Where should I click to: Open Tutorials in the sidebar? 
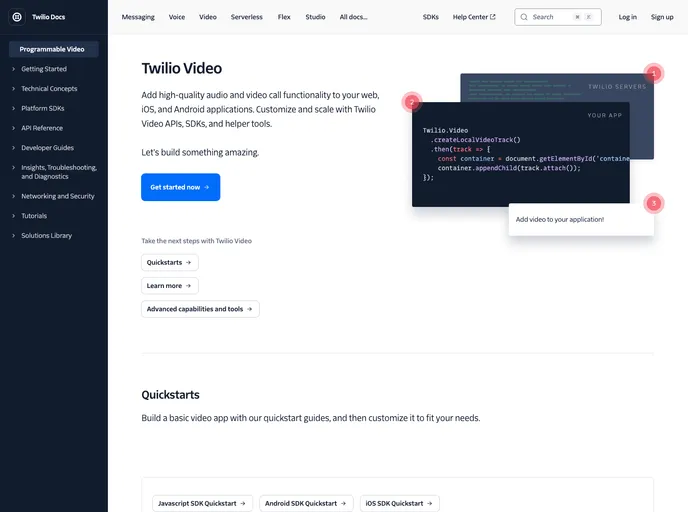(x=34, y=216)
